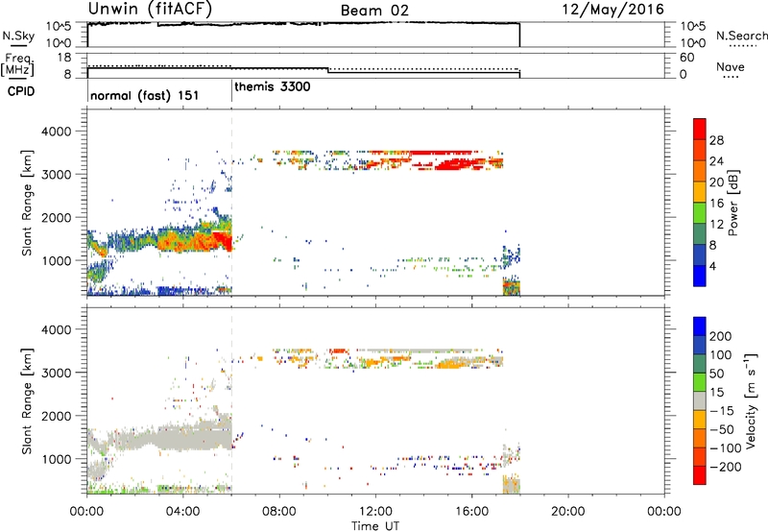
Task: Click the 'Unwin (fitACF)' title text
Action: 150,10
